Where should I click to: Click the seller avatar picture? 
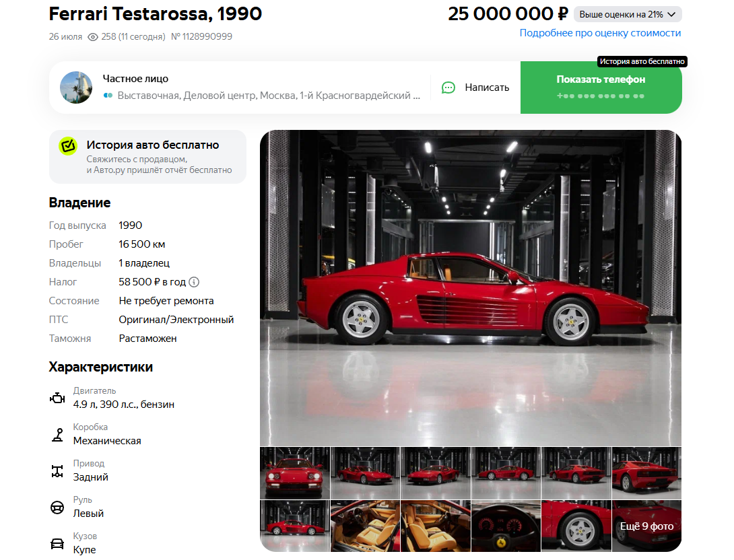pos(76,87)
